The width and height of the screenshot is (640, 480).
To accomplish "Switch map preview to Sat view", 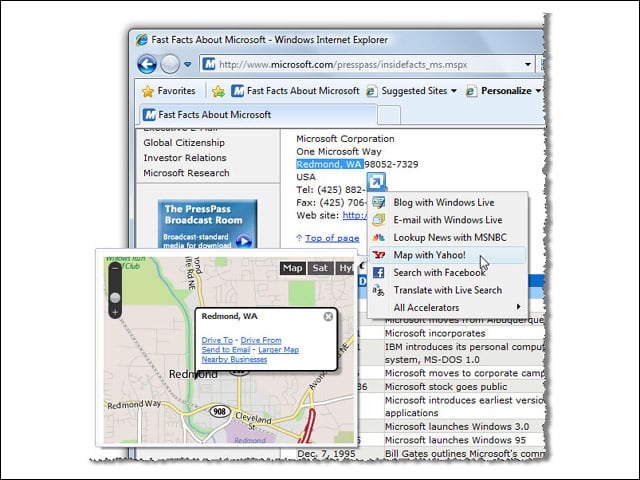I will [320, 268].
